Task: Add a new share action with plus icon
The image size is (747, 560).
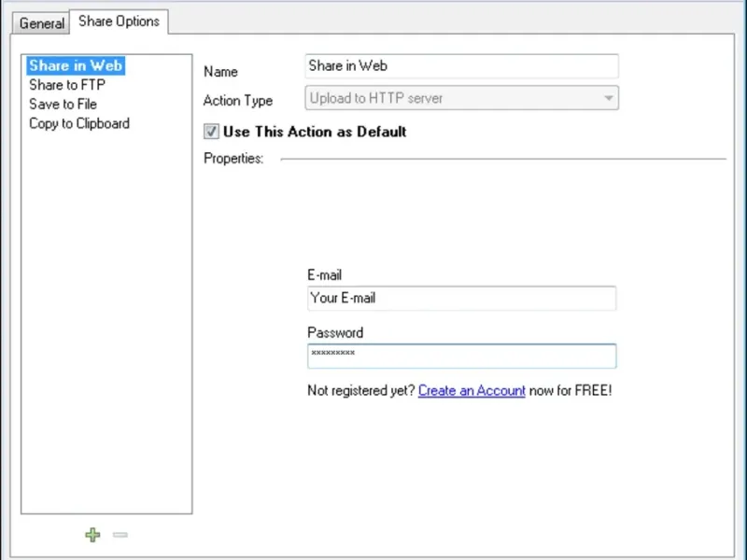Action: (92, 535)
